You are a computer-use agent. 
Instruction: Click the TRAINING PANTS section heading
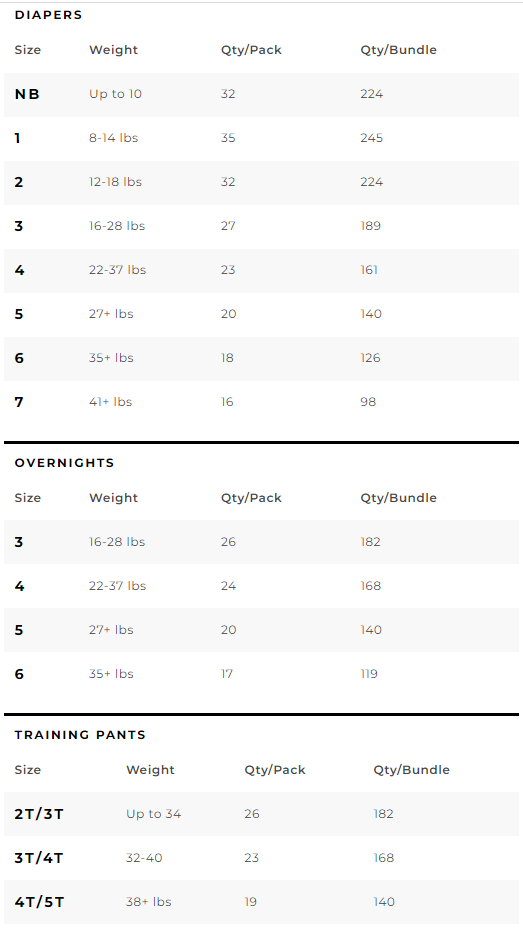point(80,735)
